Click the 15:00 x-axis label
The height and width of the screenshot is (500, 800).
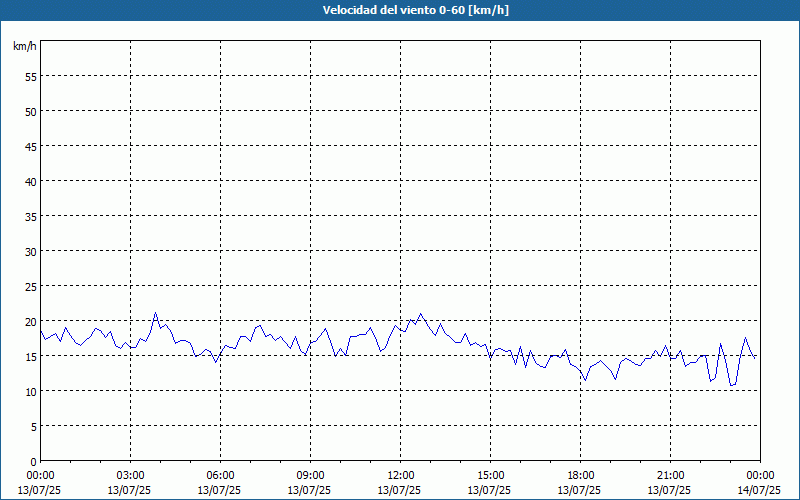point(490,476)
